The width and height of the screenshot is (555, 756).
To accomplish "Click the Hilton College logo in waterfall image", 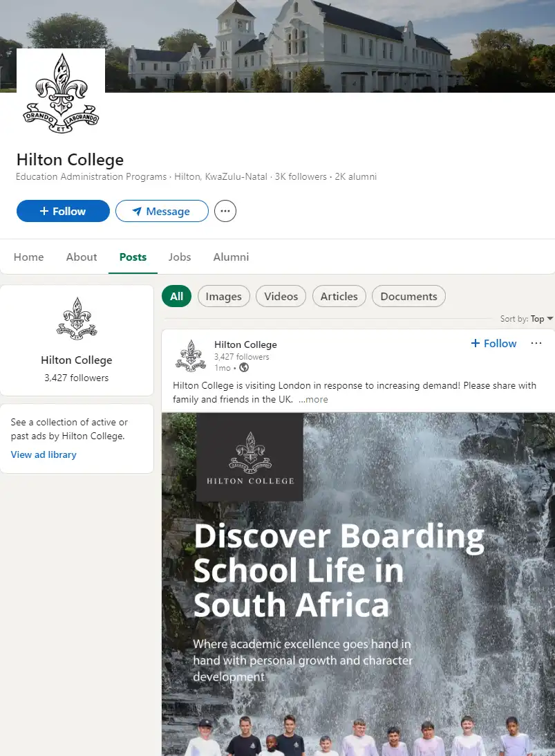I will tap(250, 457).
